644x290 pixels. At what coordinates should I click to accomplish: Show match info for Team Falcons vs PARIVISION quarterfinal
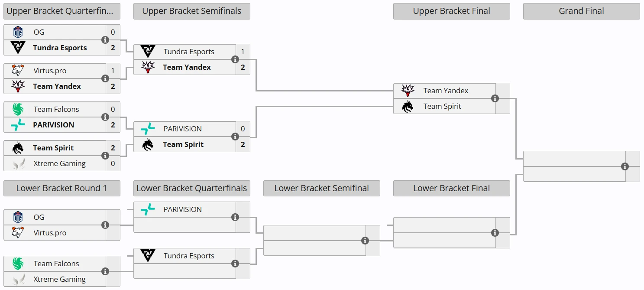coord(105,117)
